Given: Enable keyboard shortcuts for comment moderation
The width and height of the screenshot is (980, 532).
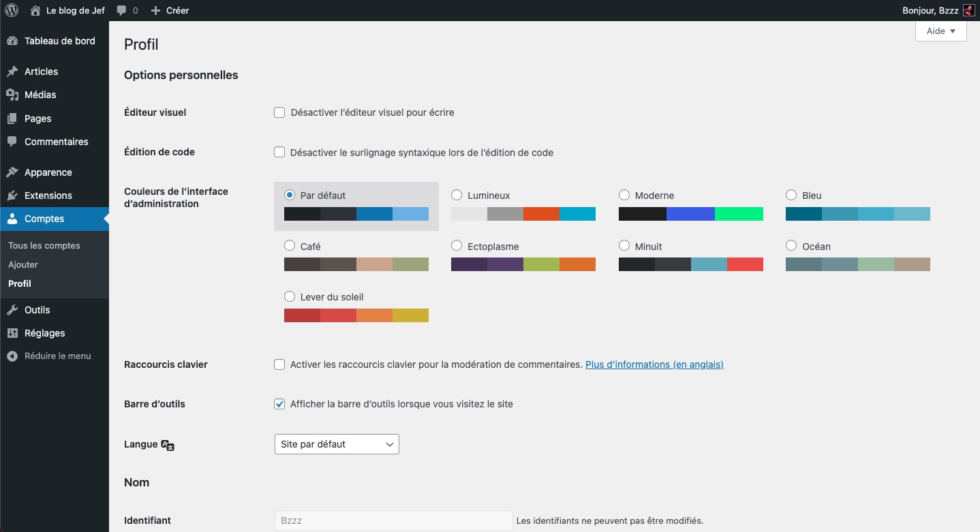Looking at the screenshot, I should point(279,364).
